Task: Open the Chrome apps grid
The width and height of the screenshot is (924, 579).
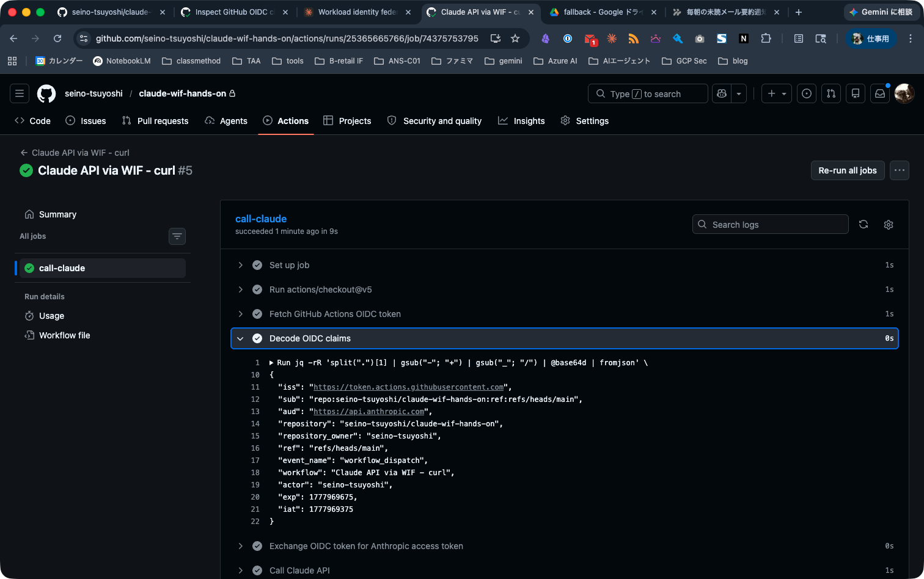Action: pyautogui.click(x=12, y=60)
